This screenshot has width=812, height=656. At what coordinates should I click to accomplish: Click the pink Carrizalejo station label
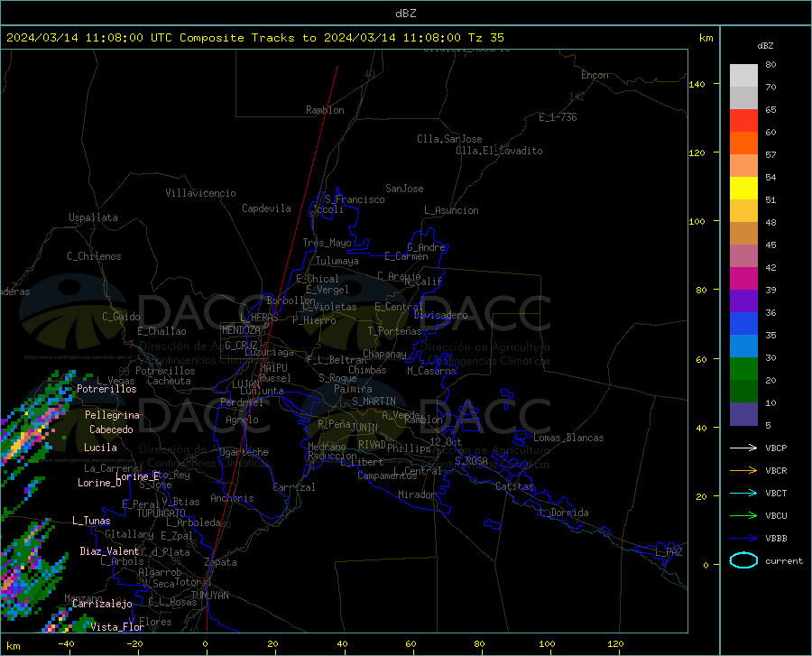(x=102, y=604)
